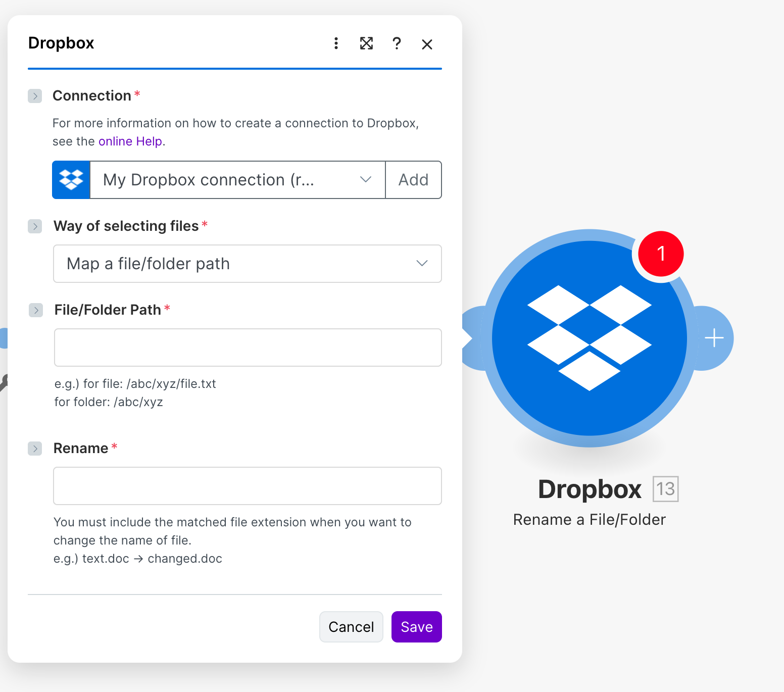This screenshot has height=692, width=784.
Task: Click the Add connection button
Action: pos(413,180)
